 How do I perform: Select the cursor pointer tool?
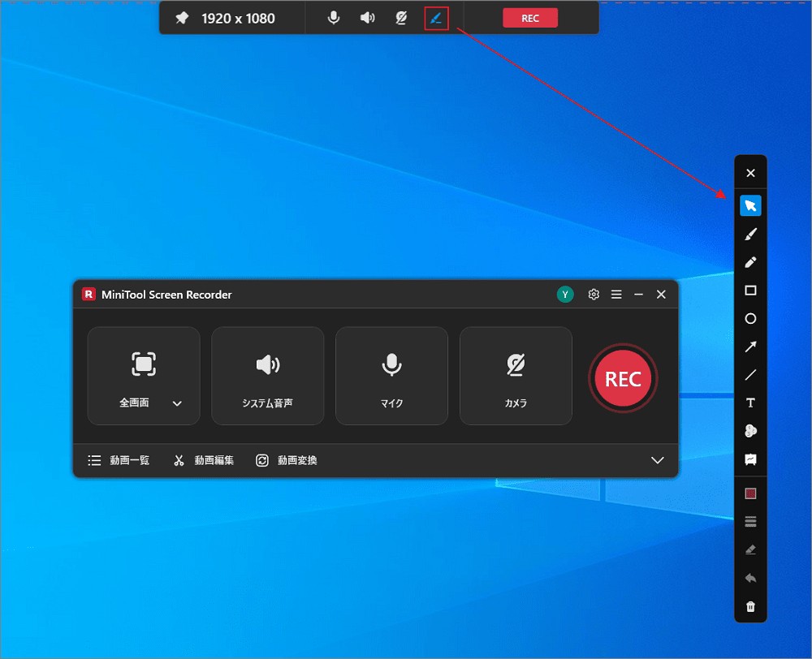[x=750, y=205]
